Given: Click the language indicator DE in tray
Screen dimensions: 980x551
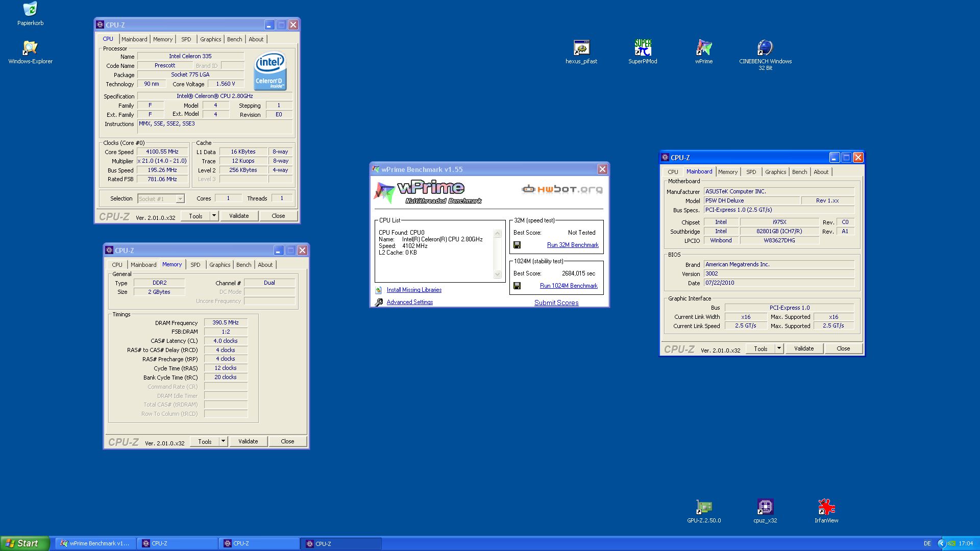Looking at the screenshot, I should (927, 543).
